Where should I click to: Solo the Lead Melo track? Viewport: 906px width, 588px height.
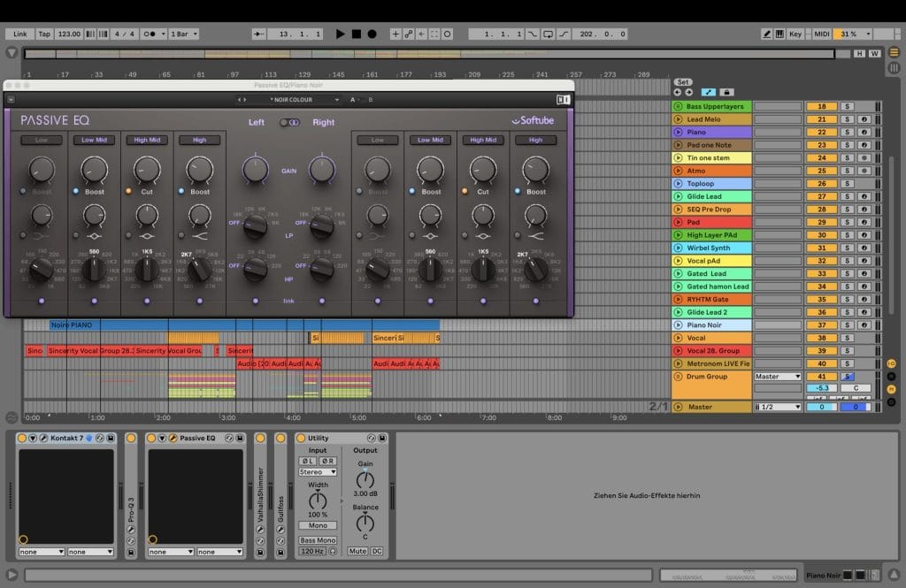tap(846, 119)
